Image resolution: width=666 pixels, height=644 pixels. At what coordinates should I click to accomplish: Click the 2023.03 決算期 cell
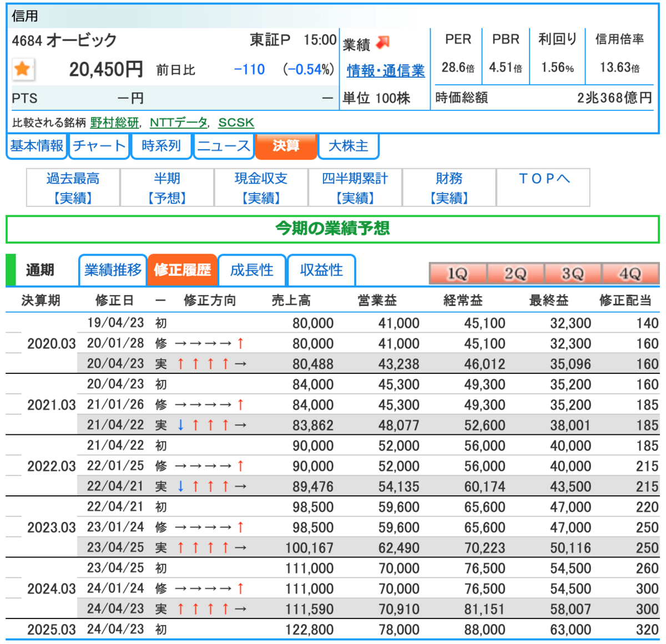(x=51, y=528)
